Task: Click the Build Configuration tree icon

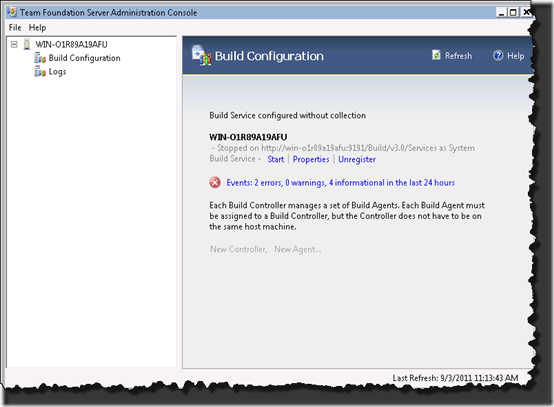Action: tap(40, 58)
